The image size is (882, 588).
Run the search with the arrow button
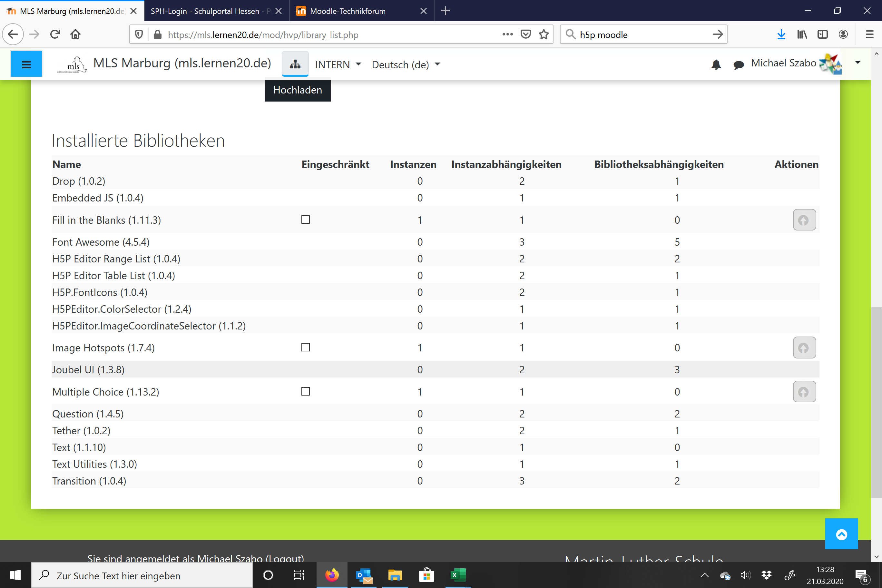coord(717,34)
